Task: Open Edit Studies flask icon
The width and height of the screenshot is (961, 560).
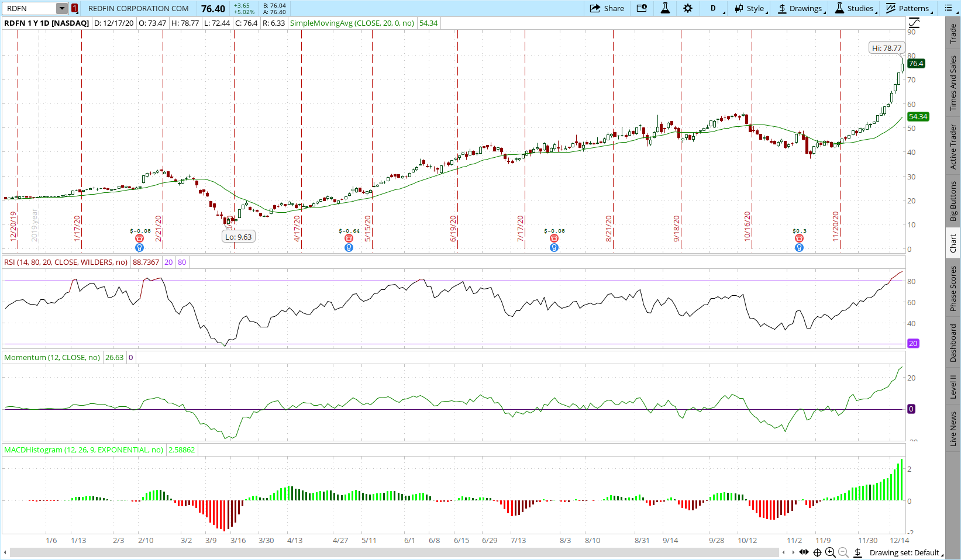Action: (x=665, y=8)
